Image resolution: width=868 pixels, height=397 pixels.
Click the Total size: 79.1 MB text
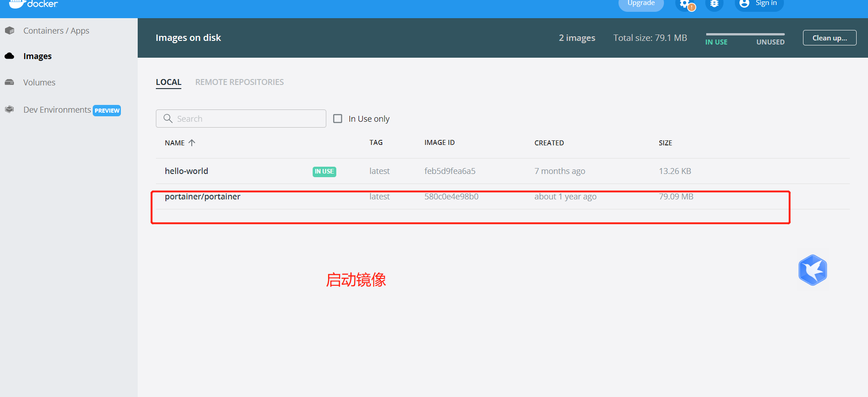tap(650, 38)
